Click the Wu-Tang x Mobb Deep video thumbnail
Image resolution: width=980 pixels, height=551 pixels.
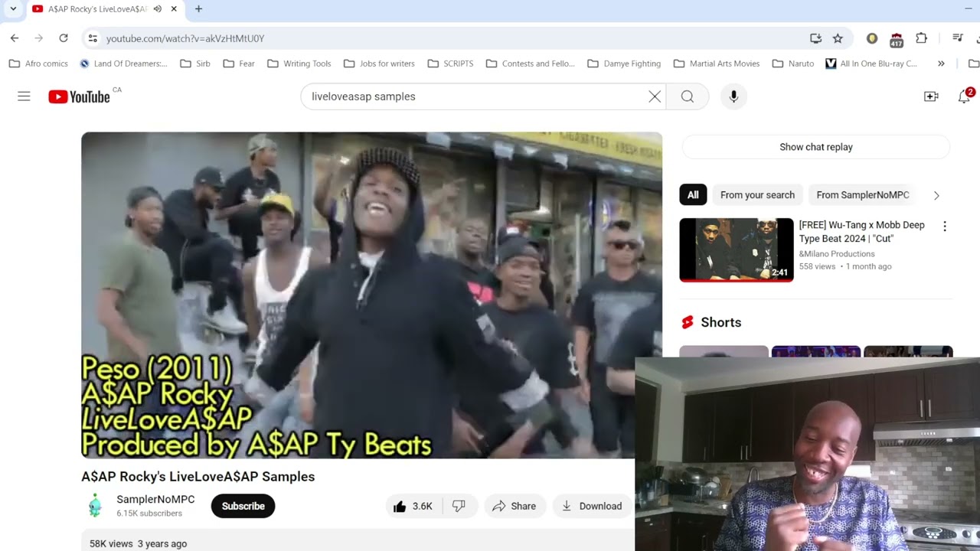pos(737,250)
